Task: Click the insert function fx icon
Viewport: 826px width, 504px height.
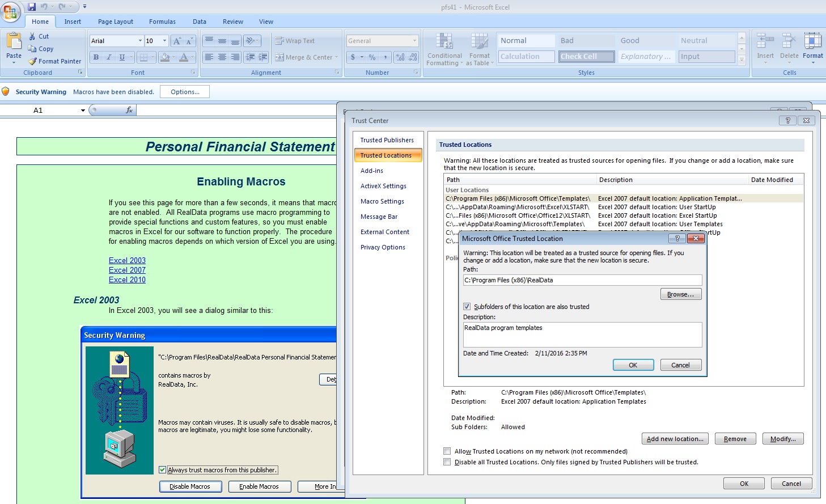Action: point(129,110)
